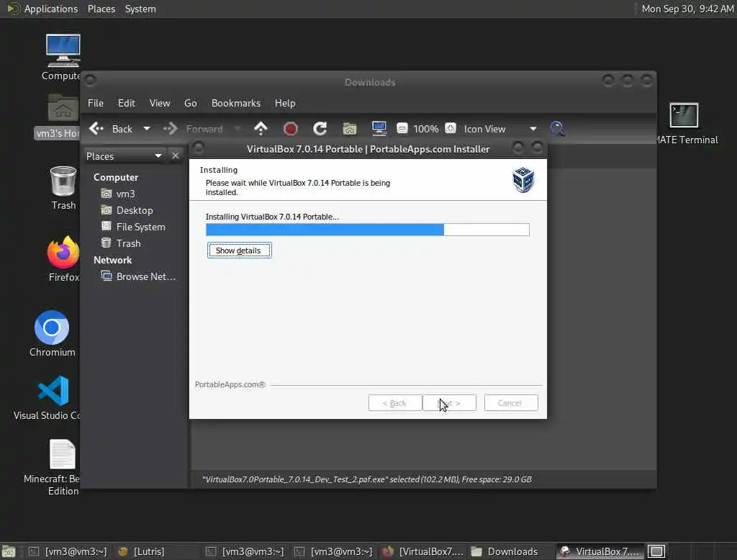Click the Cancel button in installer
The height and width of the screenshot is (560, 737).
click(511, 403)
